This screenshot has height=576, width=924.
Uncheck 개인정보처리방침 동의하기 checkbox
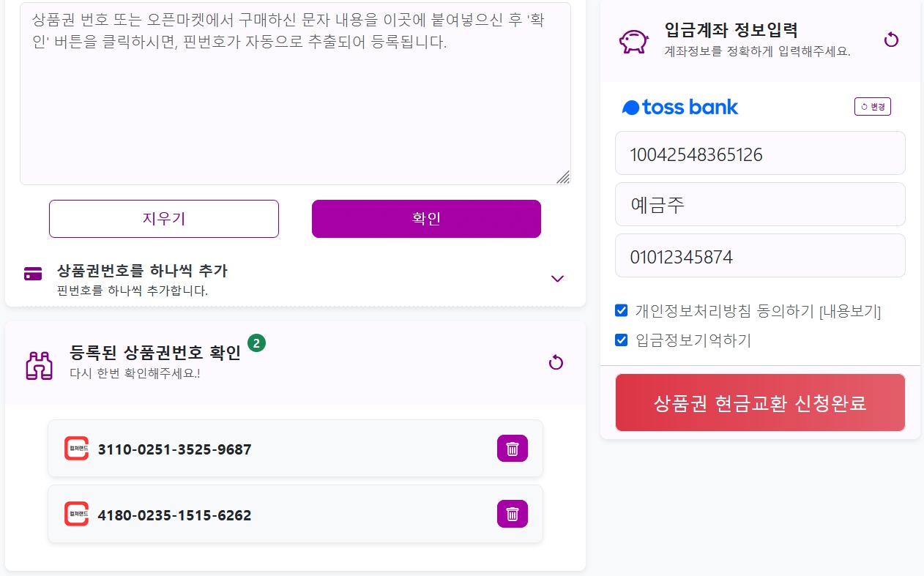point(622,310)
